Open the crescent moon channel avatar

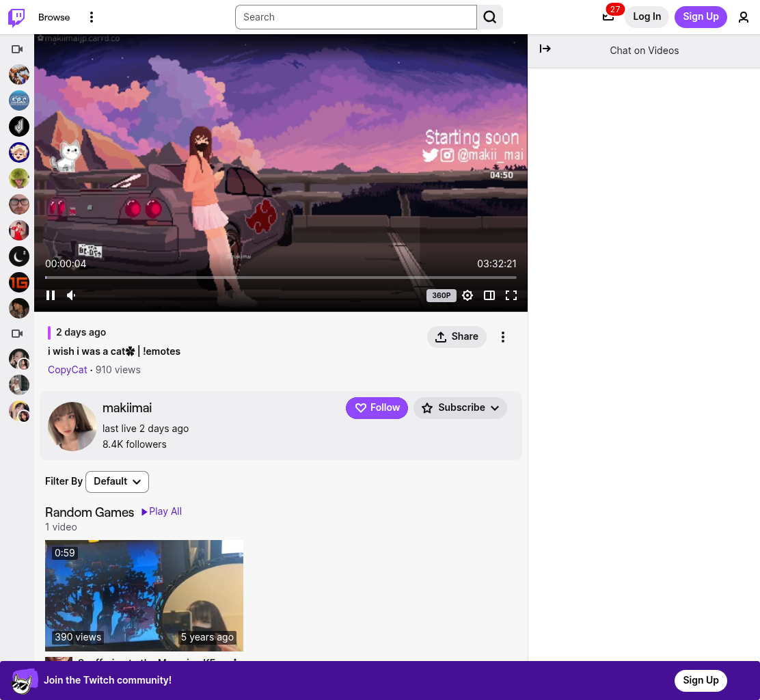(x=19, y=256)
